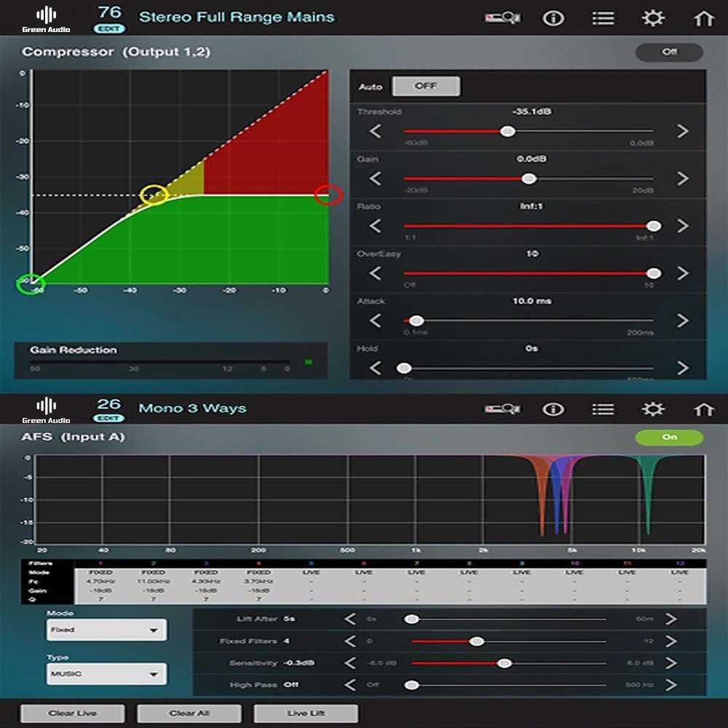Viewport: 728px width, 728px height.
Task: Toggle the Compressor Off switch
Action: pos(669,52)
